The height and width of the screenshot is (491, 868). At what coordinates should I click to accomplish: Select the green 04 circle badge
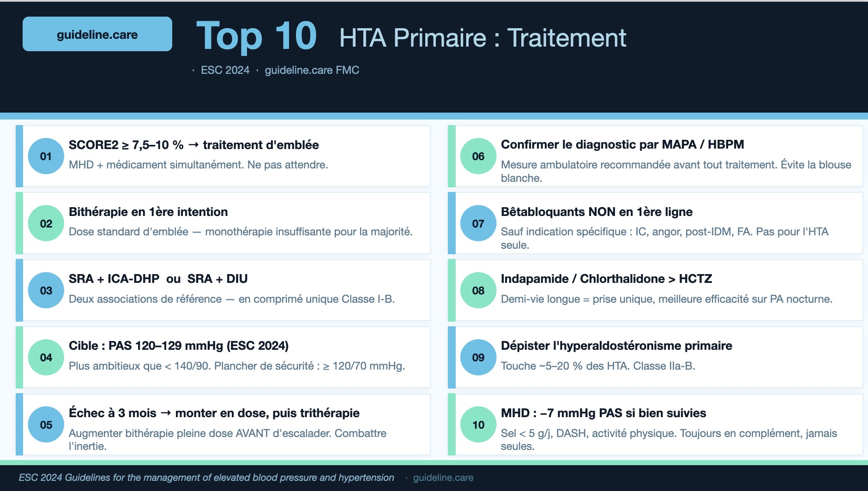(x=46, y=357)
